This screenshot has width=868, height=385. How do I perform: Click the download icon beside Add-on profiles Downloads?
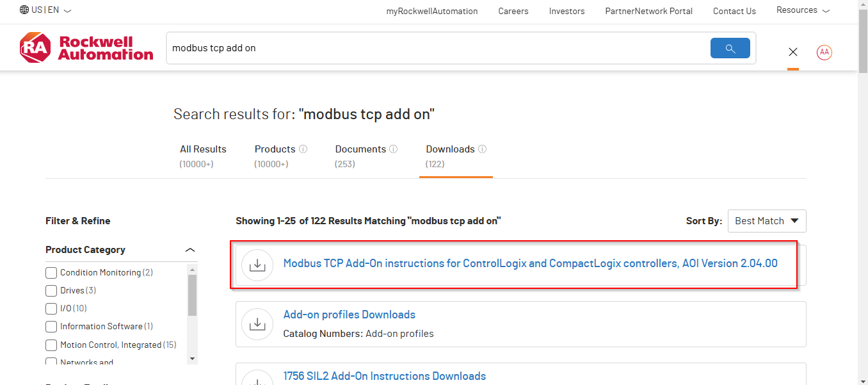tap(257, 324)
